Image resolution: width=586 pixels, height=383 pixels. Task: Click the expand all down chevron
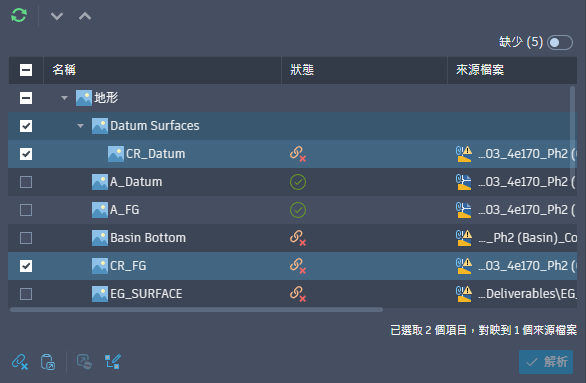pyautogui.click(x=57, y=16)
